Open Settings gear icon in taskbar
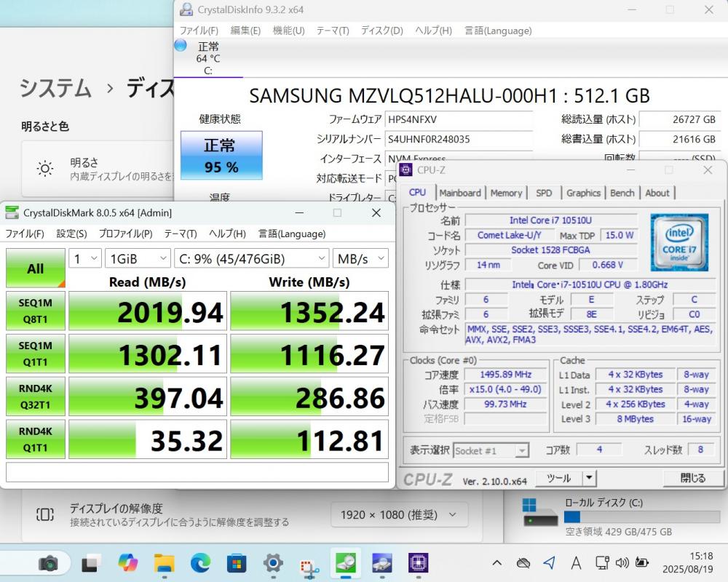This screenshot has height=582, width=728. (273, 563)
